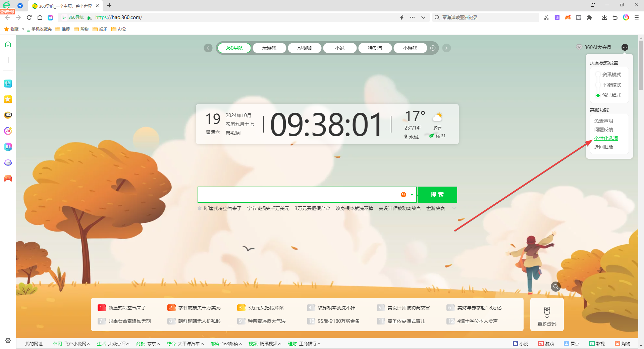This screenshot has height=349, width=644.
Task: Click the undo closed tab icon
Action: point(615,17)
